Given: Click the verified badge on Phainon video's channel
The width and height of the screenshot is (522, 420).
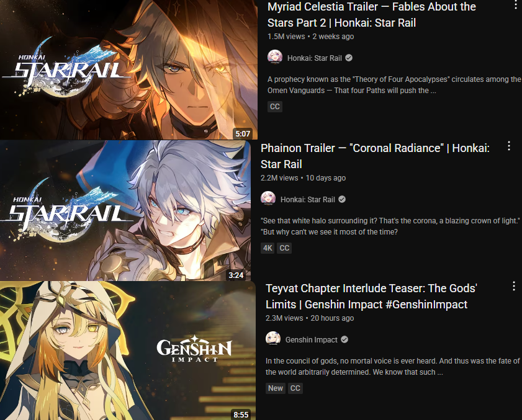Looking at the screenshot, I should pyautogui.click(x=342, y=199).
